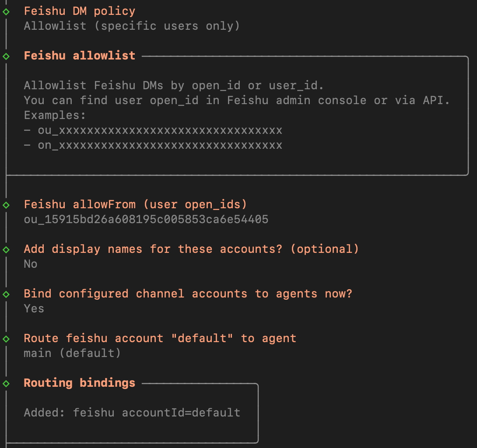Screen dimensions: 477x448
Task: Click the "Feishu DM policy" prompt title
Action: tap(80, 11)
